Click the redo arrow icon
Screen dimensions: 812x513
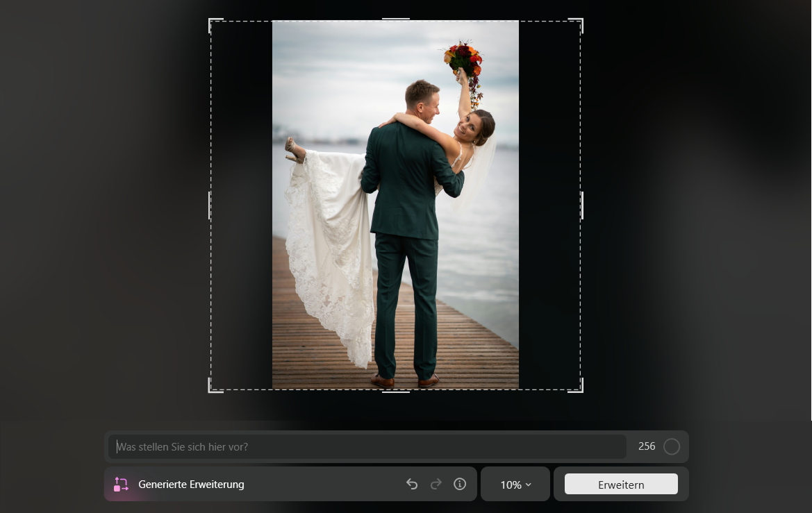coord(436,484)
